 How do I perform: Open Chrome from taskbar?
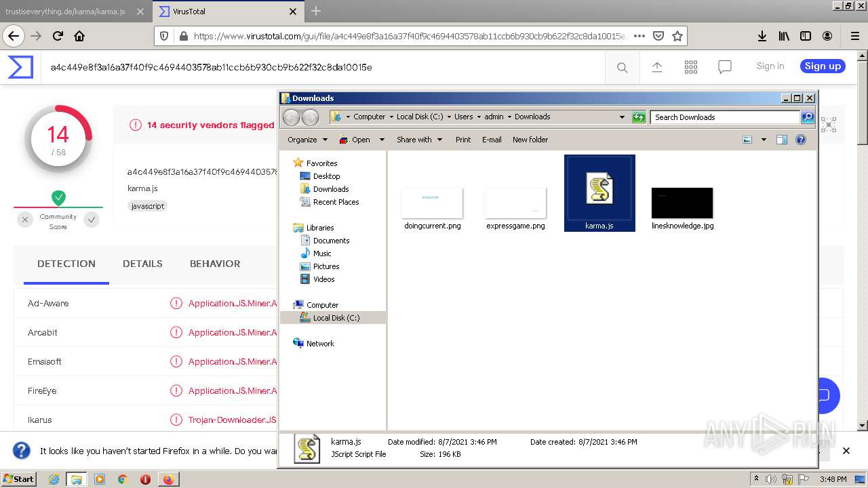pos(122,479)
